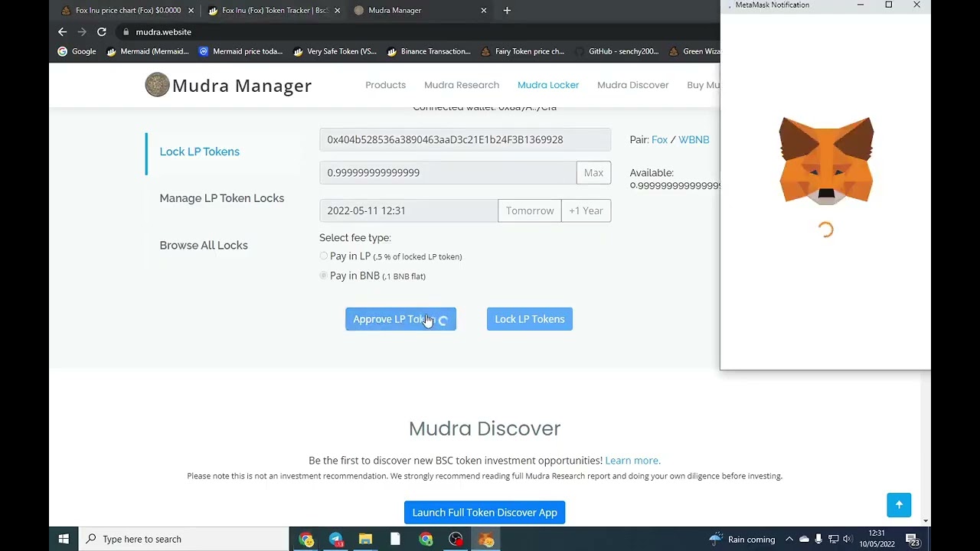Maximize the MetaMask Notification window
This screenshot has height=551, width=980.
(888, 5)
